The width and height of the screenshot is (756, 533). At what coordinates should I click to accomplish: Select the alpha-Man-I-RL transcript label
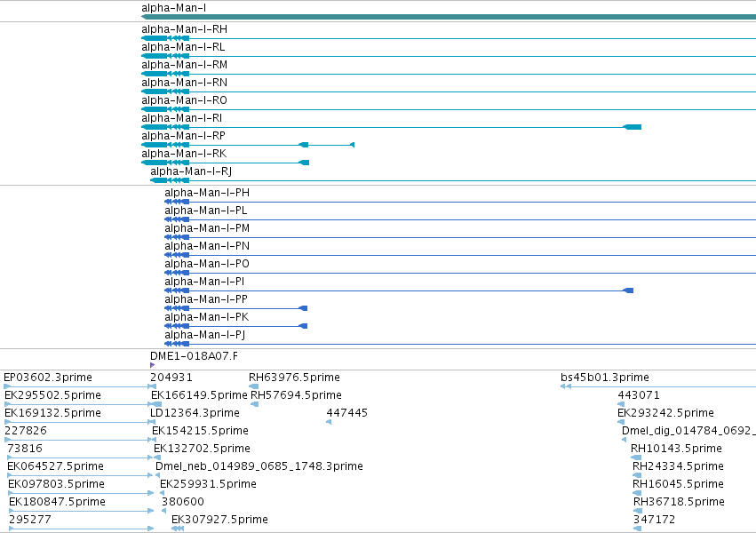(x=183, y=47)
